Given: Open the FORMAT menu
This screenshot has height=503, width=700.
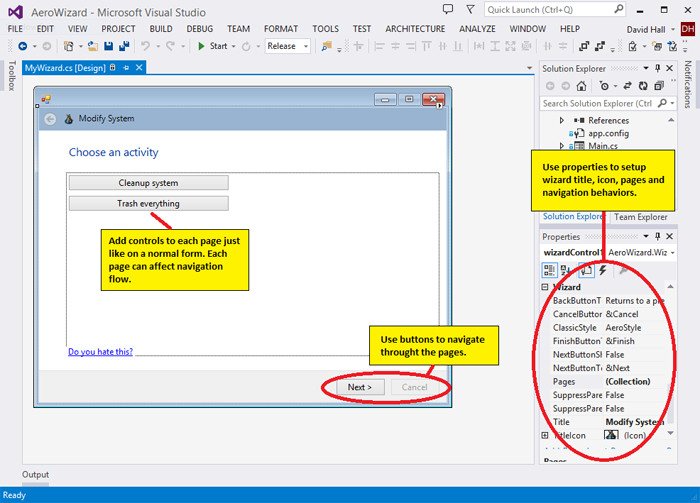Looking at the screenshot, I should pos(281,29).
